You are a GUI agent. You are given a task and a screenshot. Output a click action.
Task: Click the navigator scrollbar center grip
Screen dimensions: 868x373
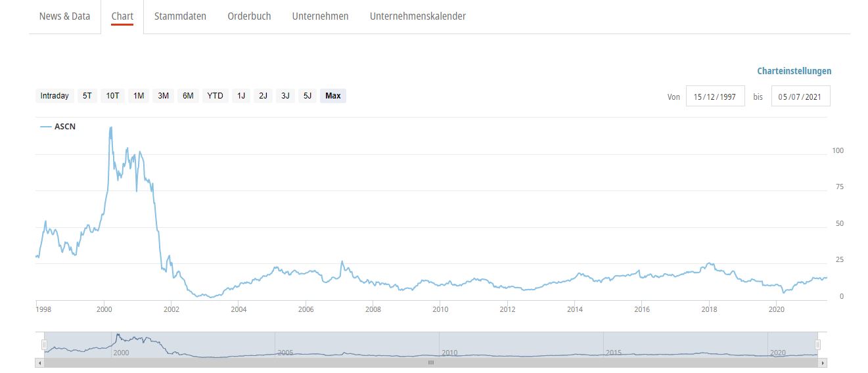click(431, 362)
